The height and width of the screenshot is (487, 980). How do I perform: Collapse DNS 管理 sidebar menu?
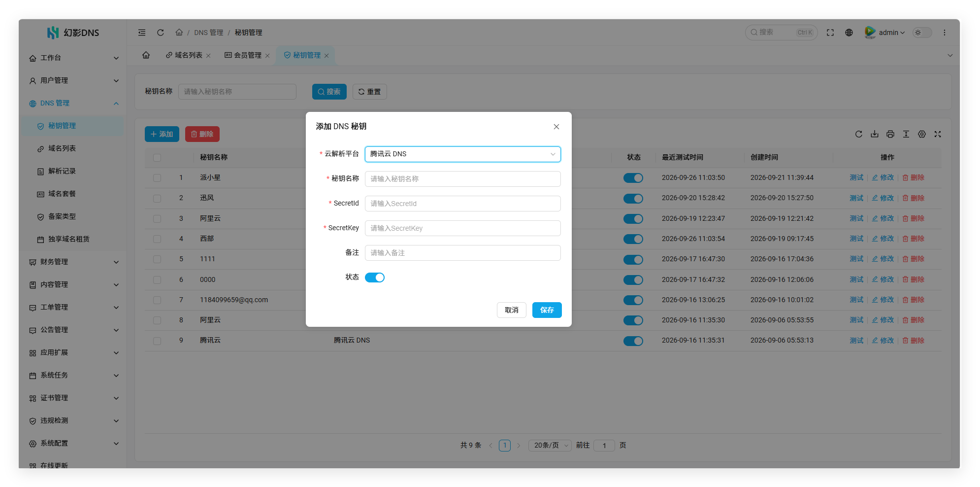(x=73, y=103)
